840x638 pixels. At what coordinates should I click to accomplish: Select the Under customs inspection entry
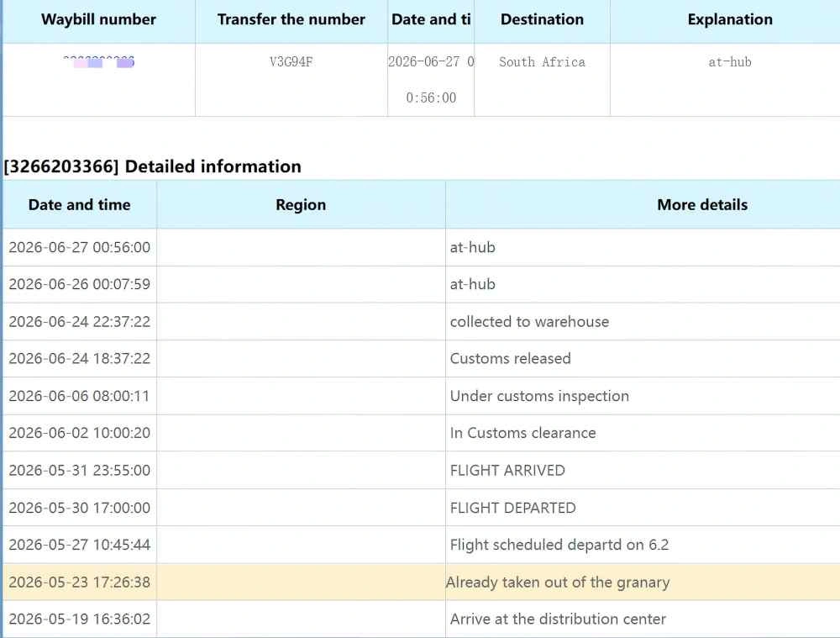539,396
